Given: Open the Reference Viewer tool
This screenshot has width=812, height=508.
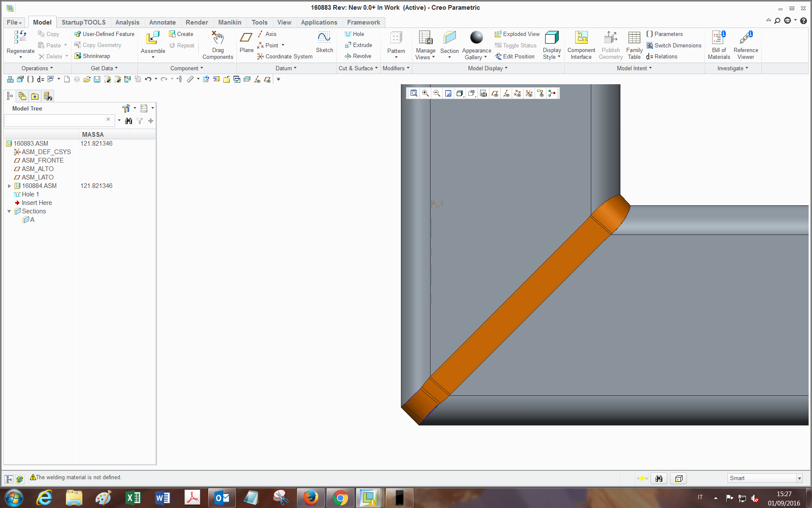Looking at the screenshot, I should point(746,38).
